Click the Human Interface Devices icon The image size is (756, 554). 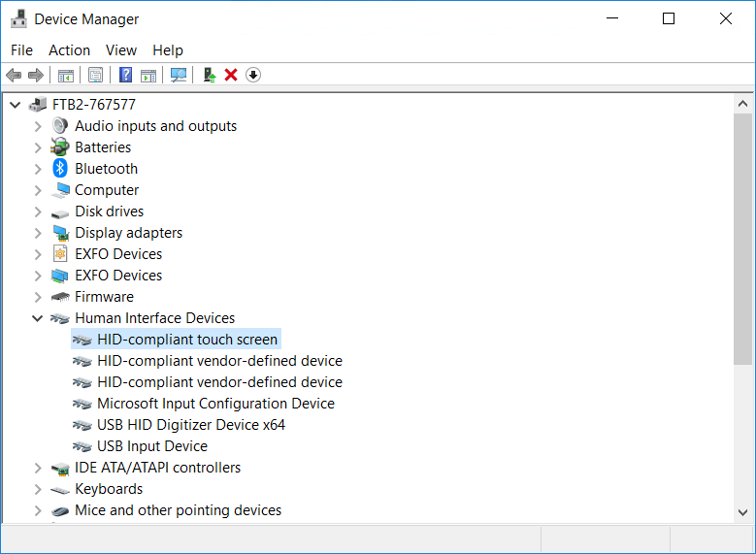60,318
